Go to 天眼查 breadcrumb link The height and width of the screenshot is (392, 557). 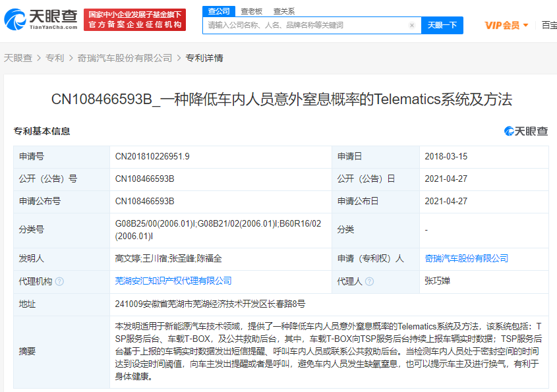point(18,58)
